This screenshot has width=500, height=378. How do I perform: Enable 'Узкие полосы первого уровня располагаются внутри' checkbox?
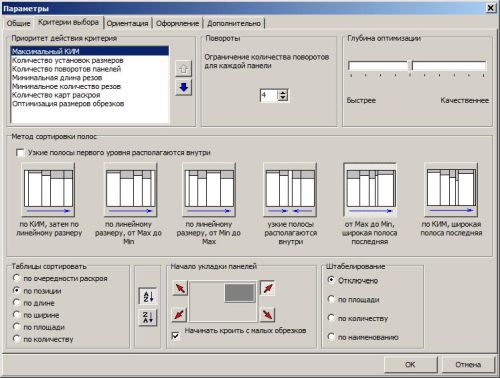(20, 153)
